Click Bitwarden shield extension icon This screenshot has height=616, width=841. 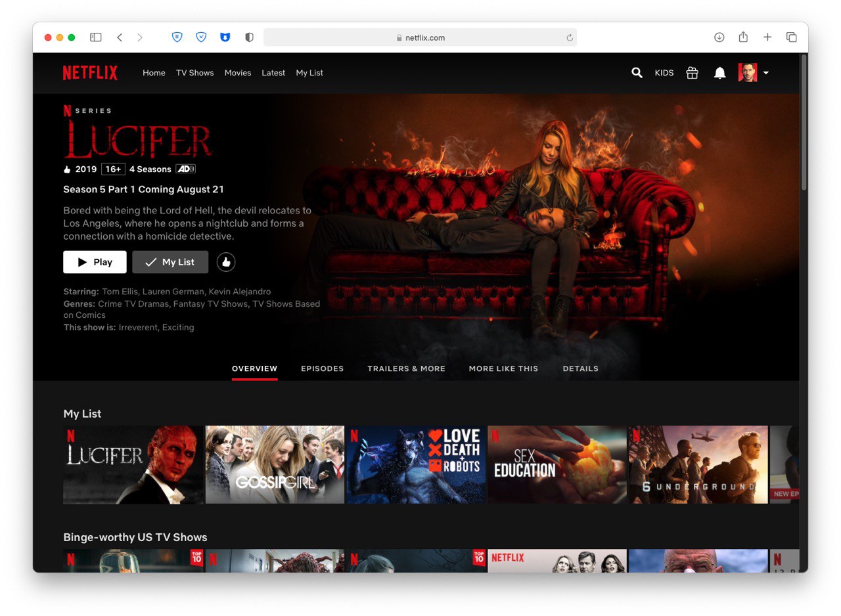click(x=177, y=37)
